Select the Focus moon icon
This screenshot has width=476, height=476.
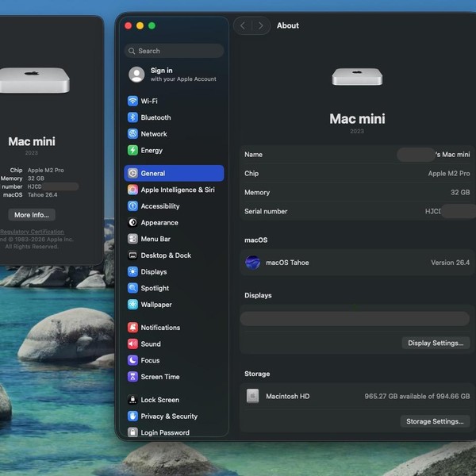point(132,360)
